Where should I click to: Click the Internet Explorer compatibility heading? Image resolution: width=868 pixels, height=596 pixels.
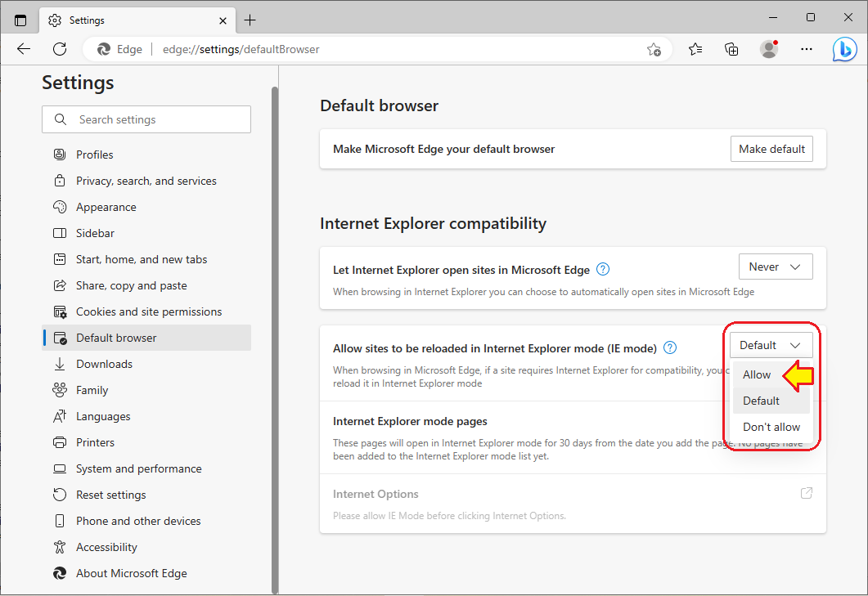(433, 223)
